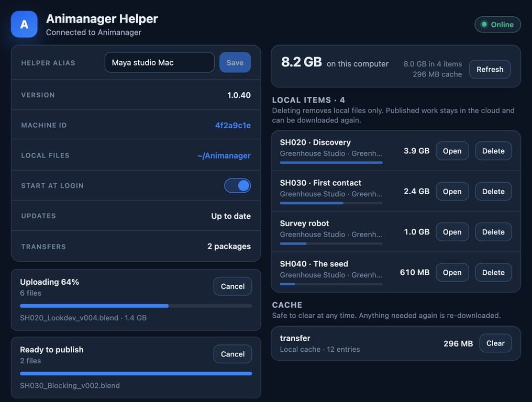
Task: Click the green Online status badge
Action: tap(497, 25)
